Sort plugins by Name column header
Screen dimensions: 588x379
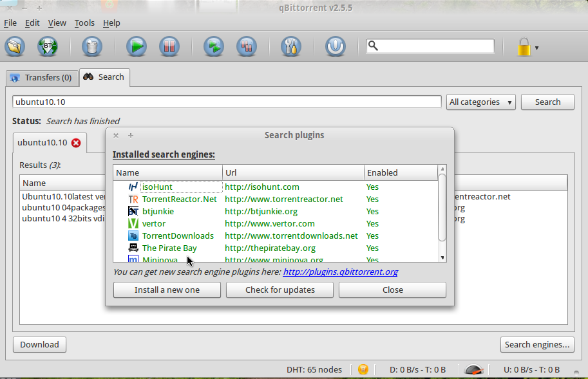tap(167, 172)
